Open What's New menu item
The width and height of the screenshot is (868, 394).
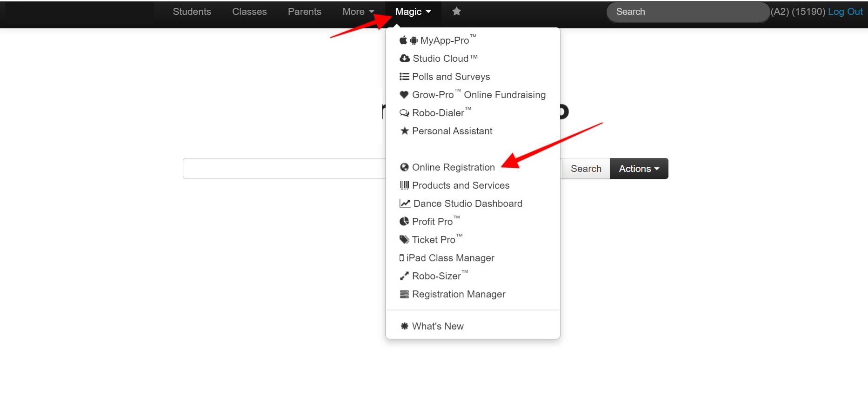(437, 326)
